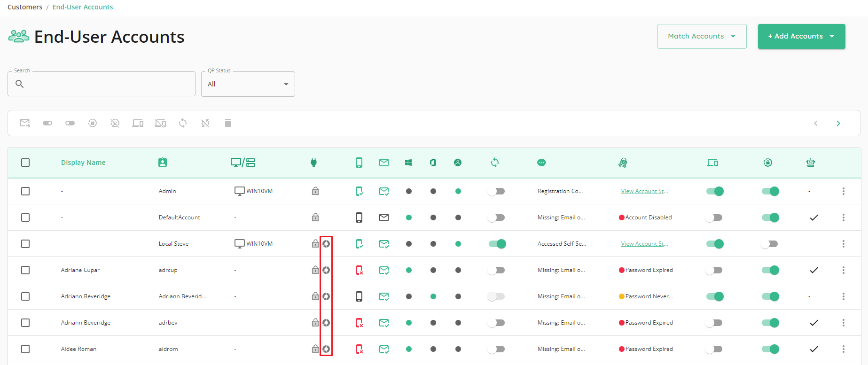Screen dimensions: 868x365
Task: Click the red phone icon in adrcup row
Action: point(360,270)
